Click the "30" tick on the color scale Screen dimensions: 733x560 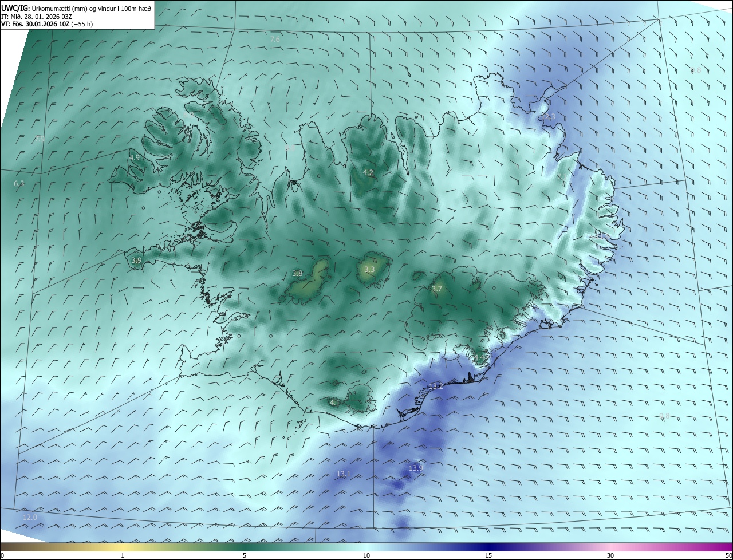(610, 556)
